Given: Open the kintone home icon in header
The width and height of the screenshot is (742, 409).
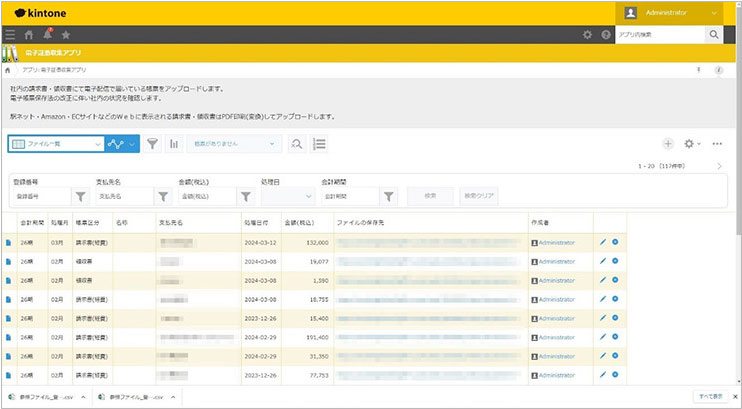Looking at the screenshot, I should pos(29,34).
